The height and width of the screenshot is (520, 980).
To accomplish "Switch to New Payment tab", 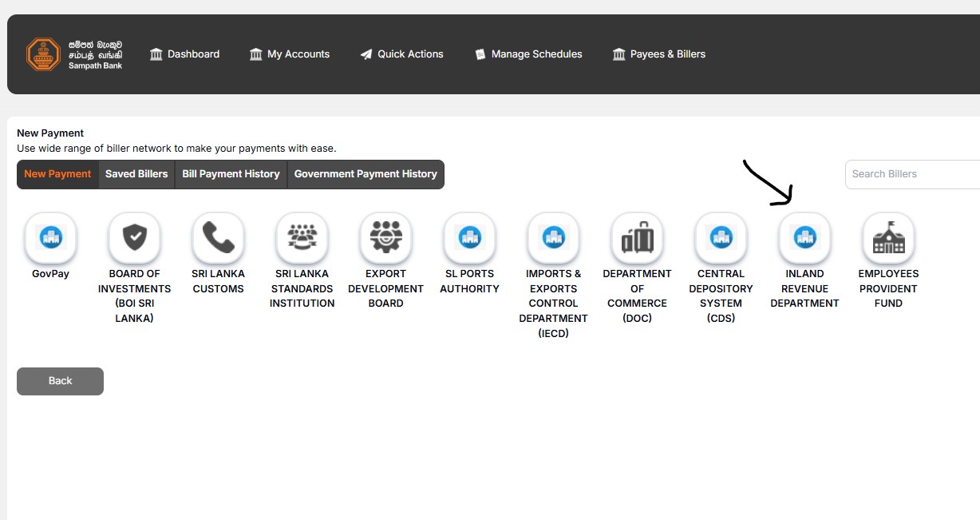I will [57, 174].
